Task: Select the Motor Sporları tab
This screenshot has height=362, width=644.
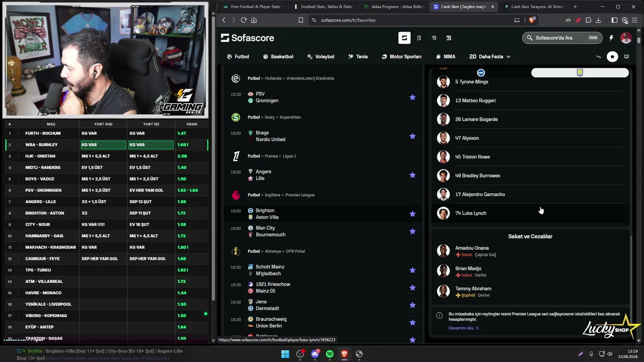Action: point(401,57)
